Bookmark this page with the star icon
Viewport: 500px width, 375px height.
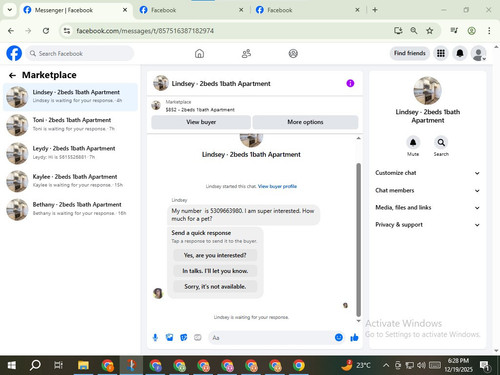pyautogui.click(x=430, y=31)
